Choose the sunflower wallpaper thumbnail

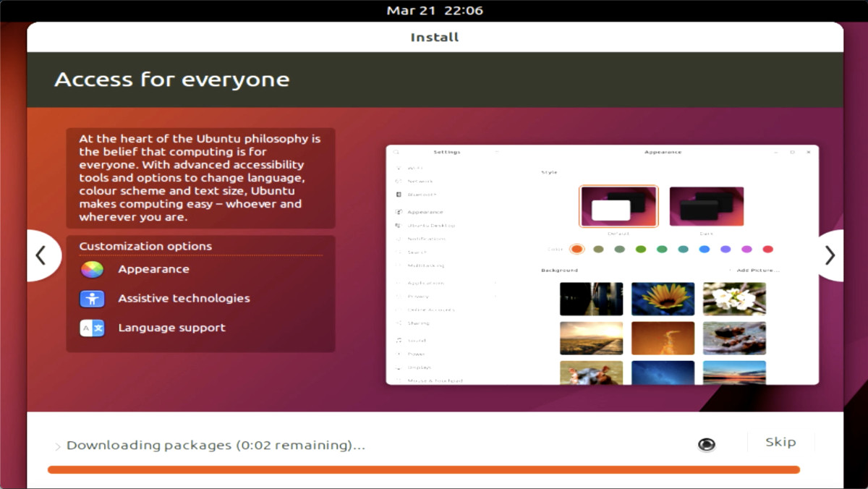663,299
